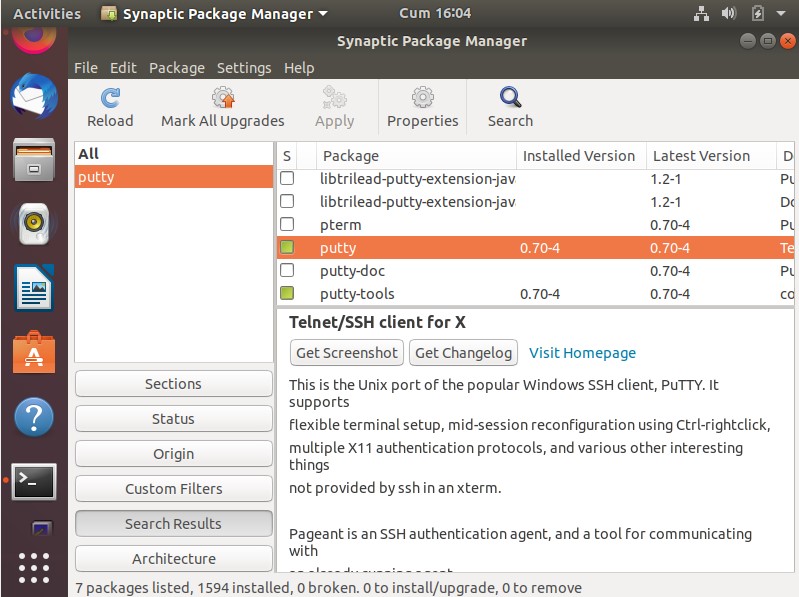Viewport: 799px width, 597px height.
Task: Click the battery tray icon
Action: tap(758, 14)
